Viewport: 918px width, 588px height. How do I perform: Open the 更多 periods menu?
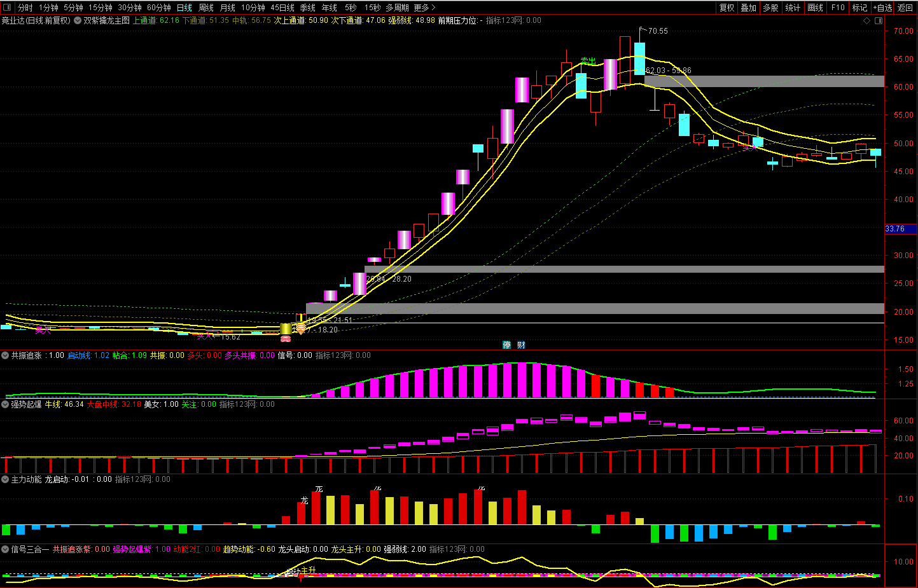[x=424, y=8]
